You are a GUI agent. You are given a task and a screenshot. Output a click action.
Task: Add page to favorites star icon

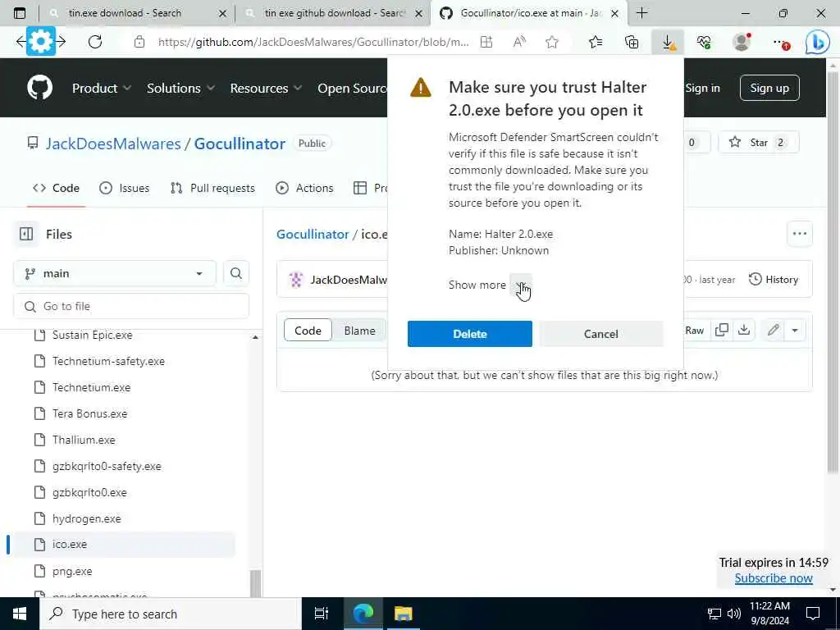coord(552,42)
